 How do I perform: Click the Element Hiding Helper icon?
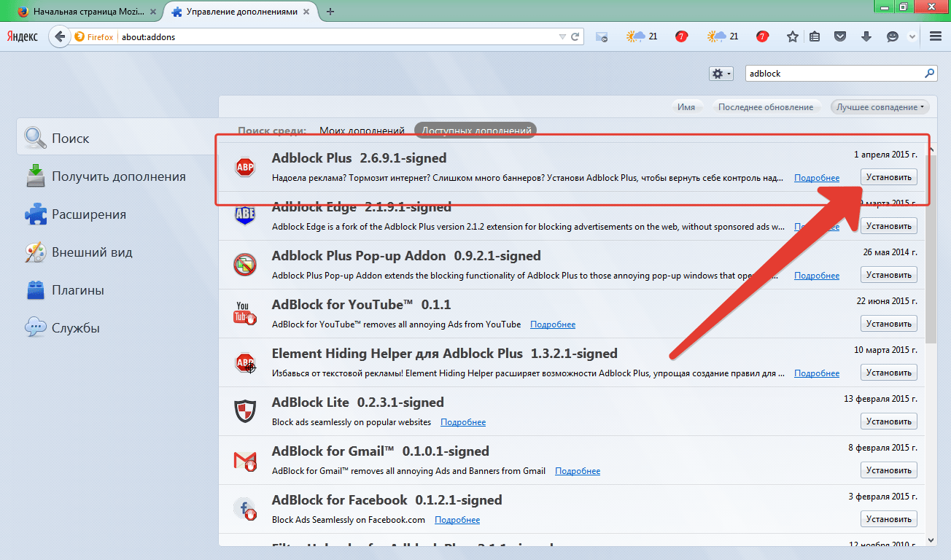coord(245,362)
